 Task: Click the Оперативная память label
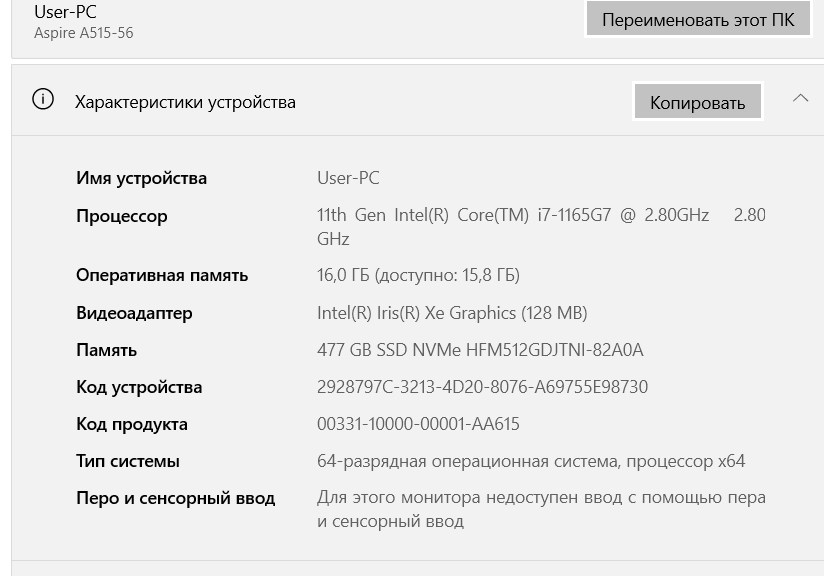click(162, 275)
